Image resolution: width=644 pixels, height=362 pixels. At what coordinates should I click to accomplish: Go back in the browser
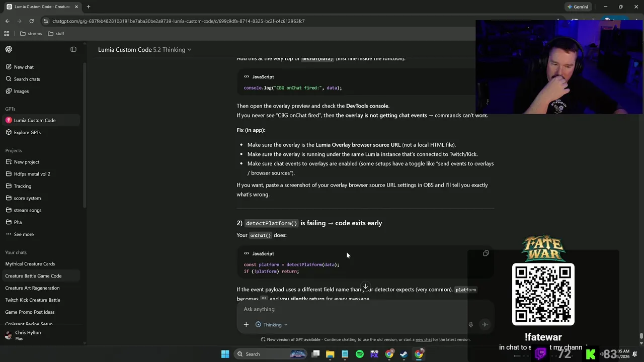tap(7, 21)
